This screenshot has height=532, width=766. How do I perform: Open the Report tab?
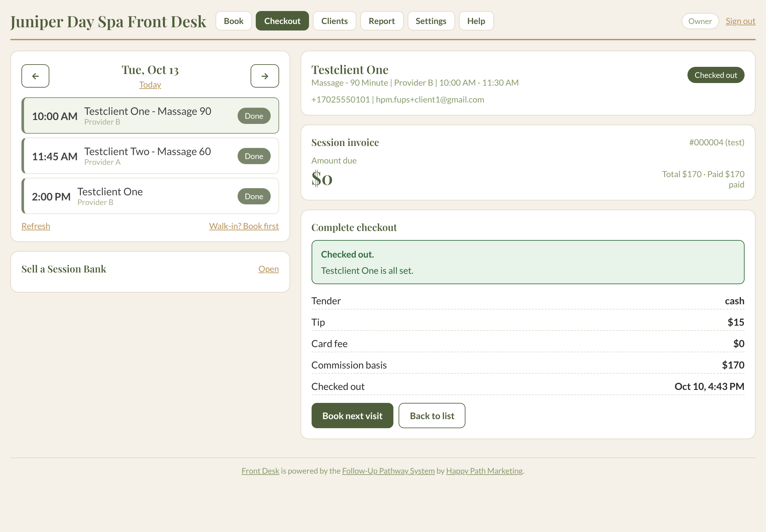[382, 21]
